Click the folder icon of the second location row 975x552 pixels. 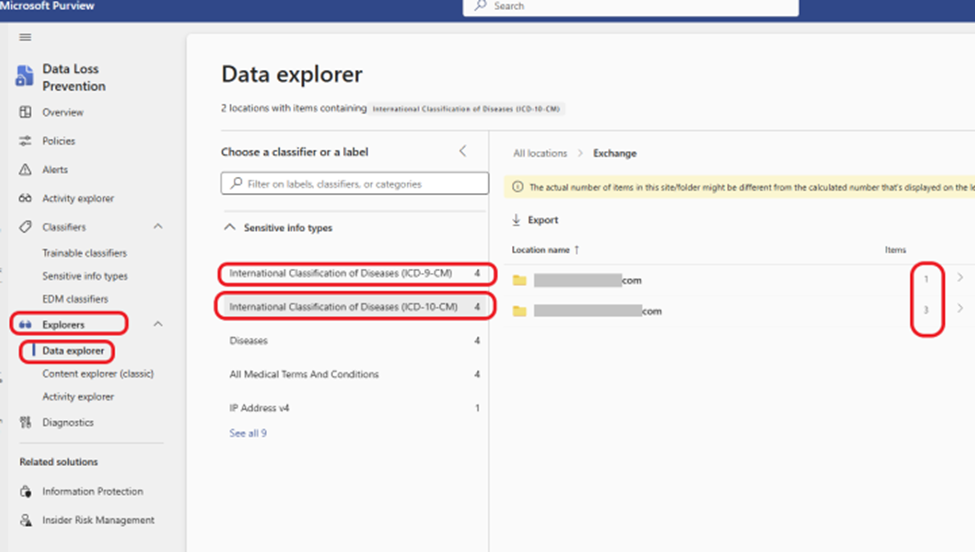pos(519,311)
